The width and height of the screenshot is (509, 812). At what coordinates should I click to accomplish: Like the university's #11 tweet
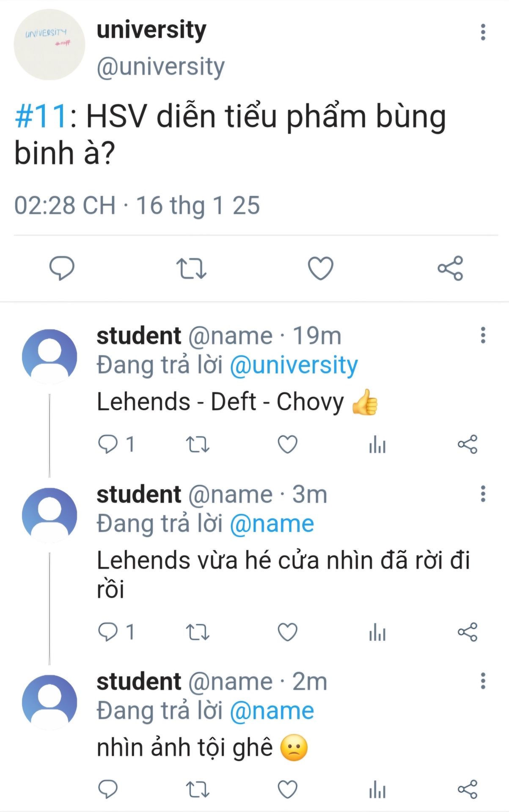tap(320, 268)
